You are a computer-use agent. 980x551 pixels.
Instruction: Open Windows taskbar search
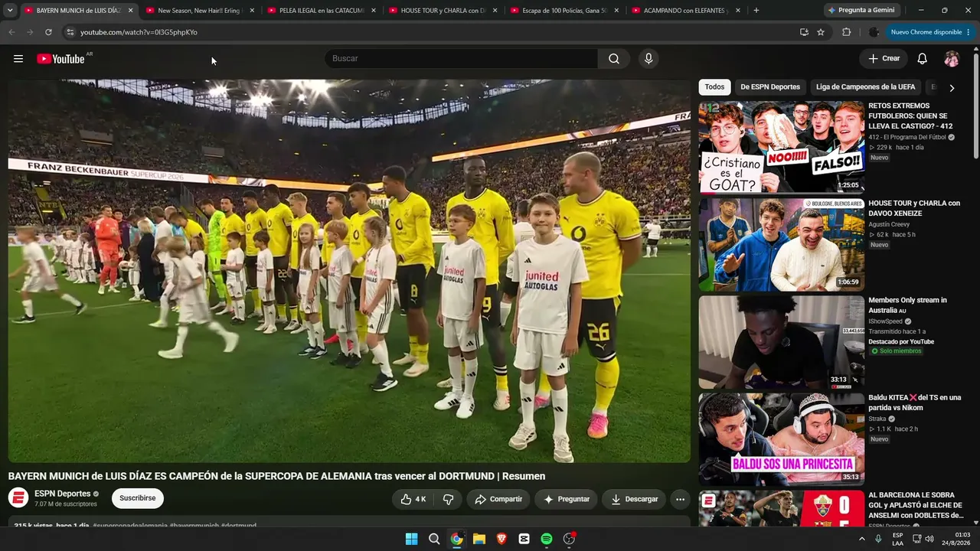pos(434,539)
